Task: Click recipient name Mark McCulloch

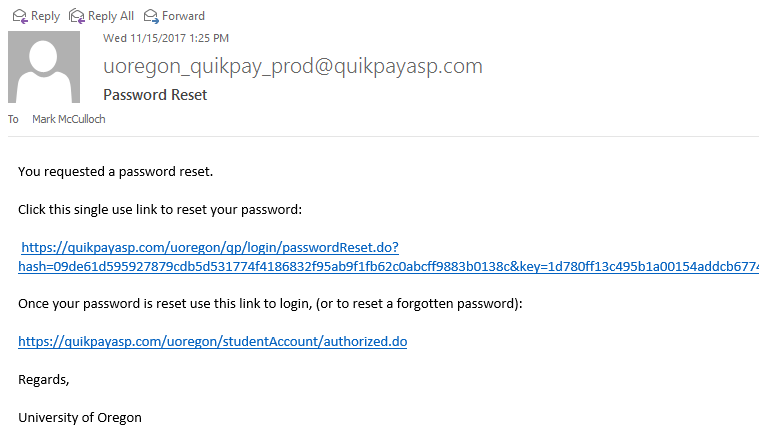Action: 69,119
